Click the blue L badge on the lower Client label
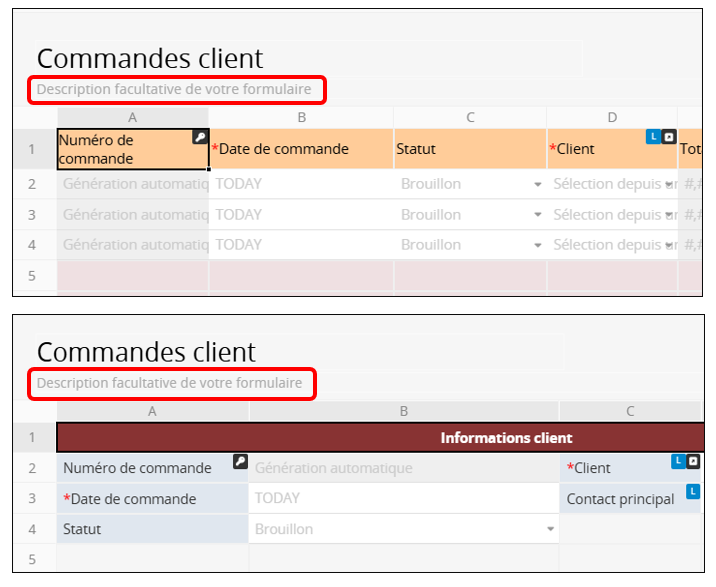This screenshot has height=587, width=716. click(678, 461)
